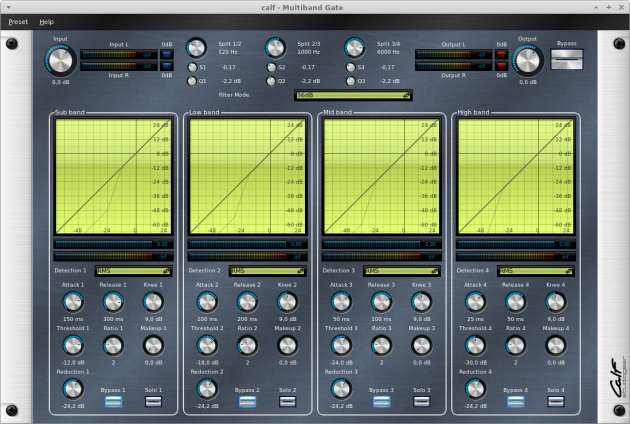Screen dimensions: 630x424
Task: Click the Ratio 4 knob
Action: point(516,346)
